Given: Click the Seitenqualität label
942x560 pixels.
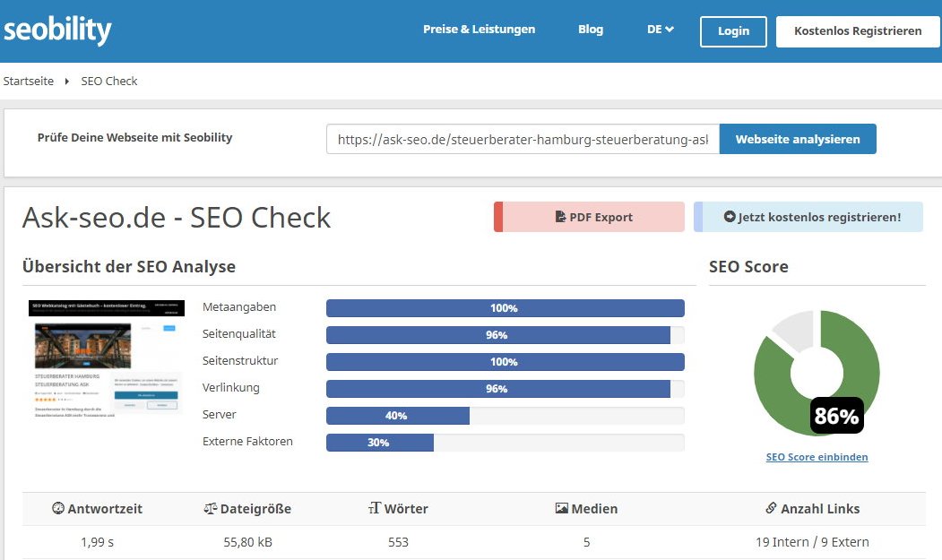Looking at the screenshot, I should tap(238, 334).
